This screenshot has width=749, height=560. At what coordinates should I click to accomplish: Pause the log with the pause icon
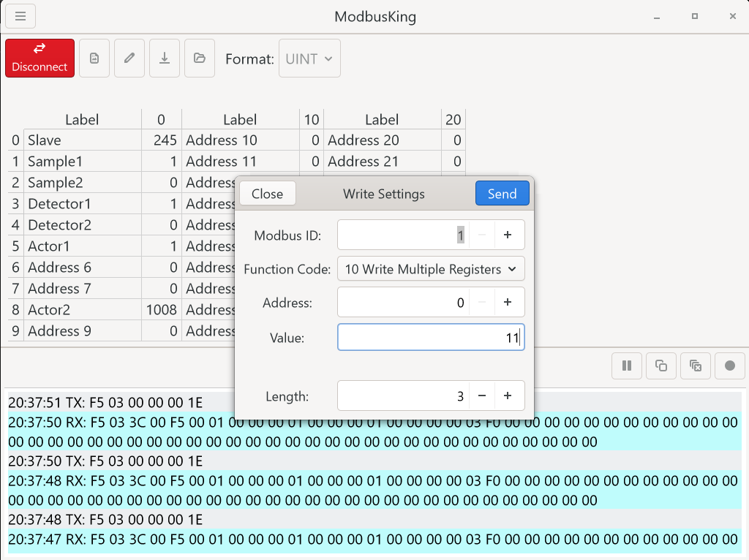[x=627, y=366]
